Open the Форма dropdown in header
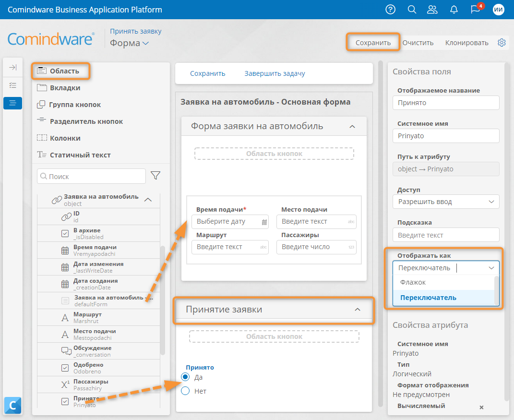 coord(129,43)
